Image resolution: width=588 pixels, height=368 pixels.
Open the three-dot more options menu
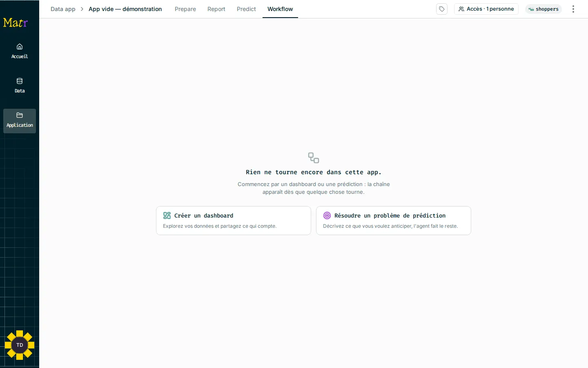pos(573,9)
